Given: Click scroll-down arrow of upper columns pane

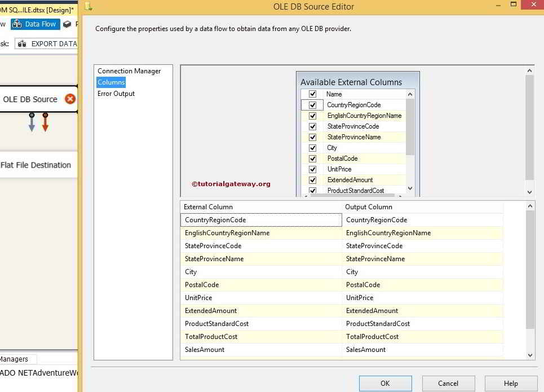Looking at the screenshot, I should point(529,192).
